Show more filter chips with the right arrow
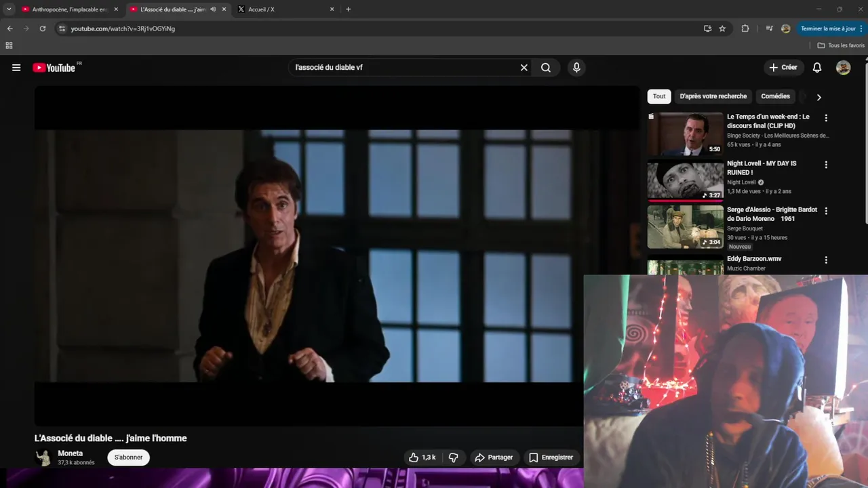This screenshot has width=868, height=488. point(818,97)
